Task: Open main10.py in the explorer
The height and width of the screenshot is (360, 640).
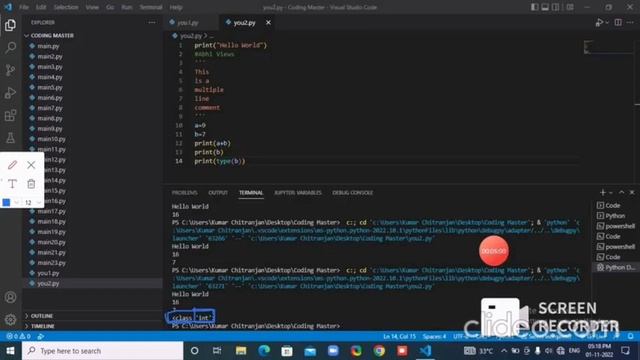Action: tap(51, 139)
